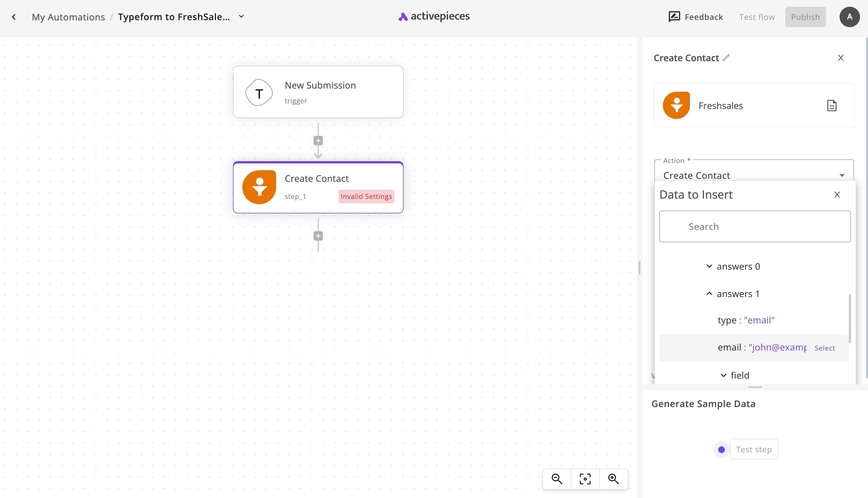
Task: Click the pencil icon to rename Create Contact
Action: 726,58
